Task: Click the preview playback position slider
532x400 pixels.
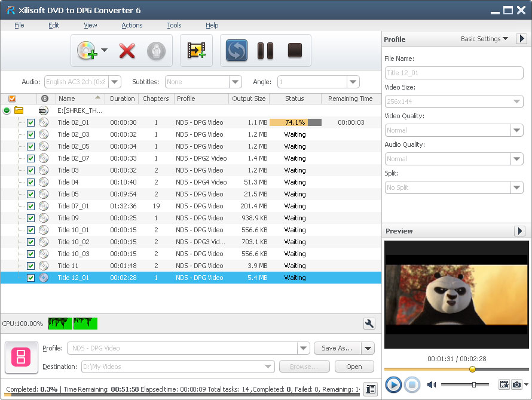Action: tap(472, 370)
